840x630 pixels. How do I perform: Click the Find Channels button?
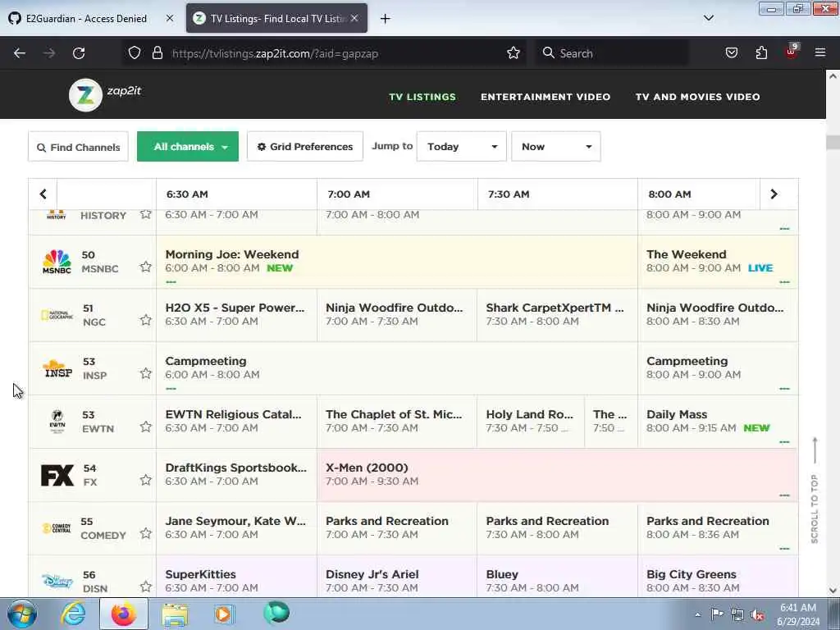(x=78, y=147)
